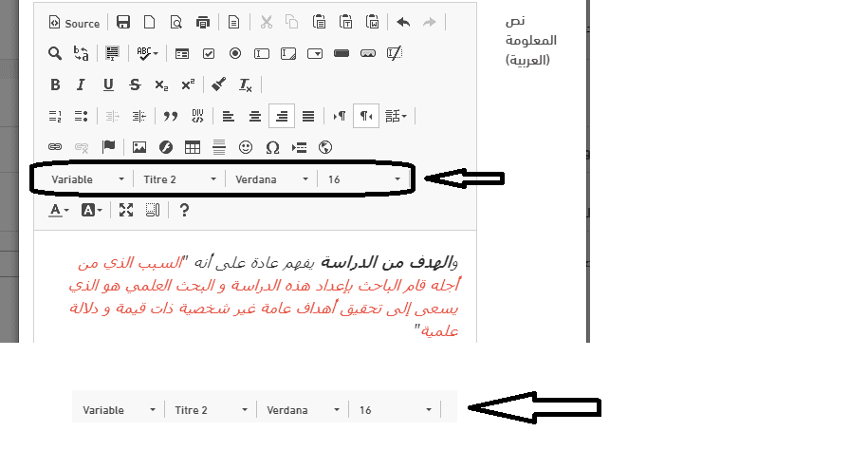Insert a bulleted list
This screenshot has width=868, height=469.
click(x=82, y=116)
